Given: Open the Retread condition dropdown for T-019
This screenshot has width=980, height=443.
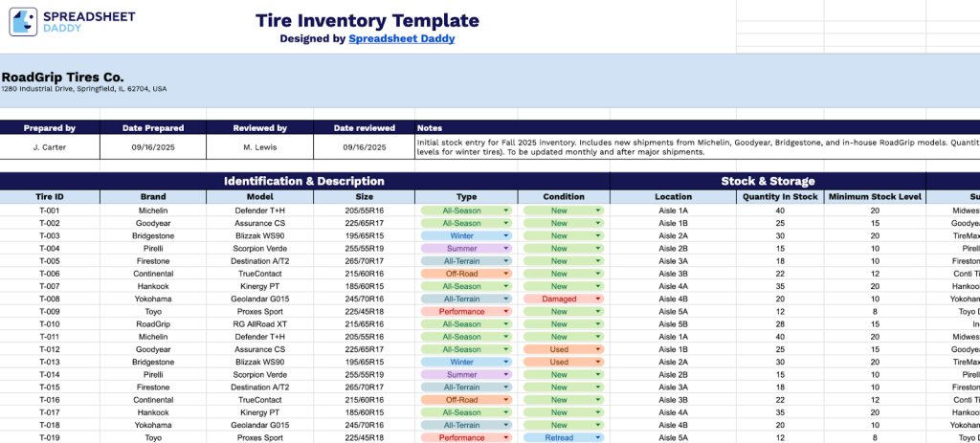Looking at the screenshot, I should click(564, 438).
